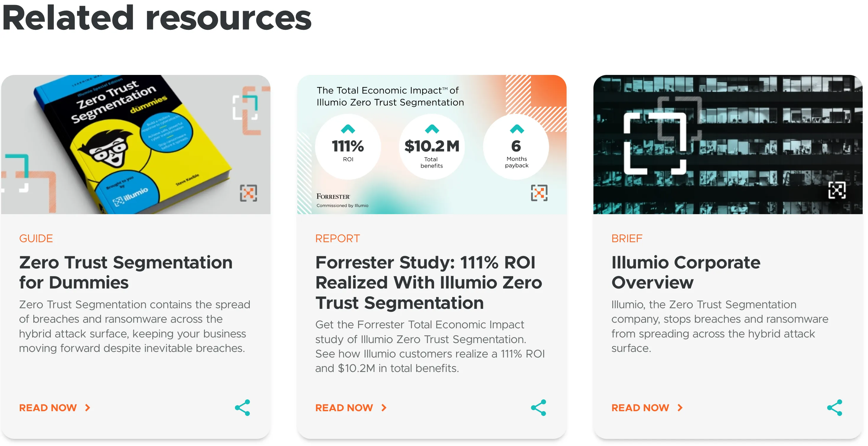
Task: Click the Dummies book cover thumbnail
Action: point(136,145)
